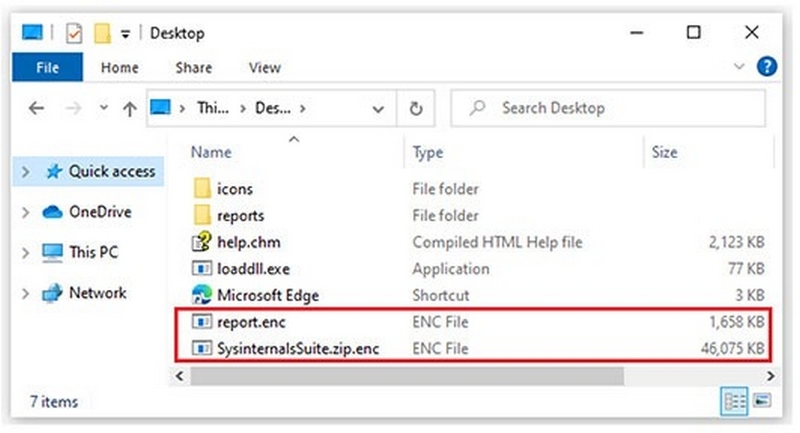Switch to details view icon

736,400
